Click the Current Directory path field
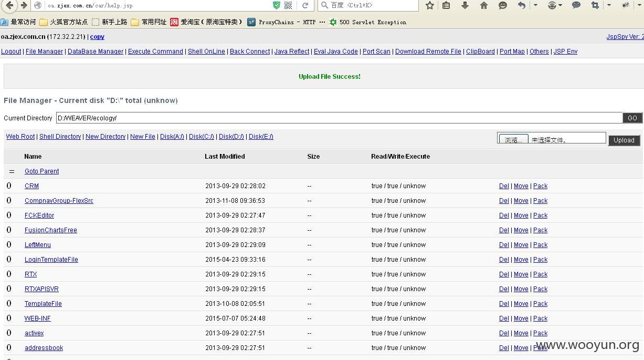 339,118
